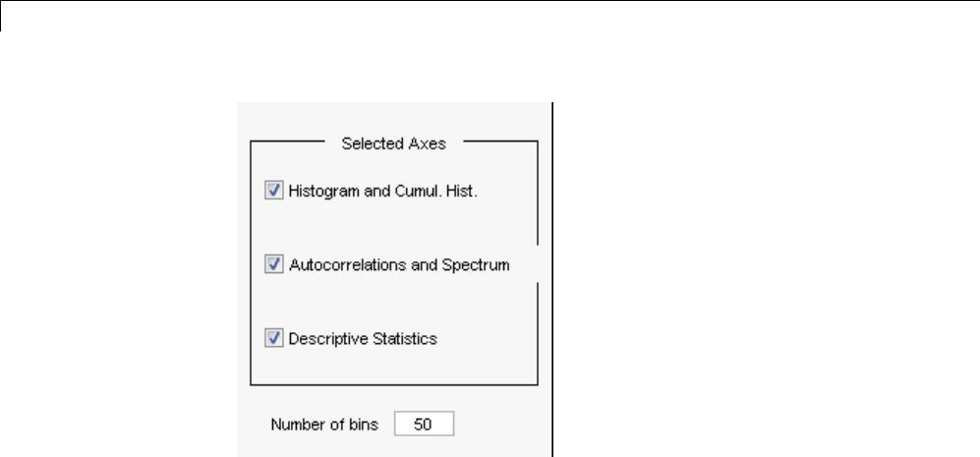980x457 pixels.
Task: Click the word Number below the panel
Action: [296, 426]
